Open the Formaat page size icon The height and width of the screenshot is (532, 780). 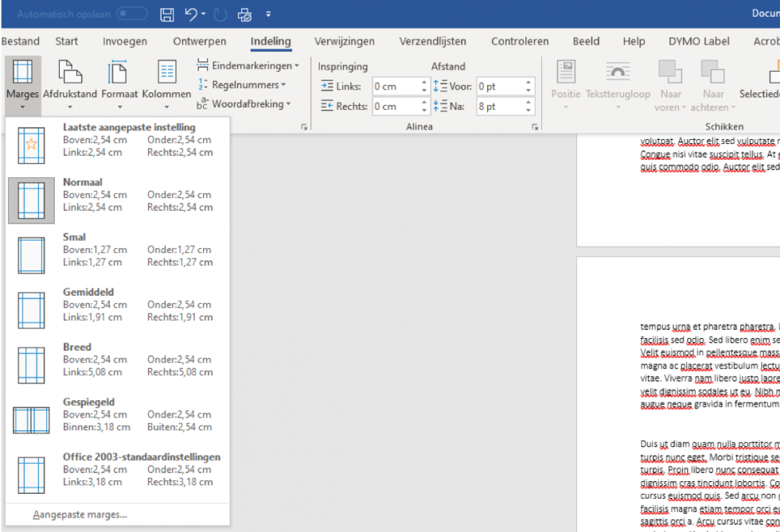pos(119,73)
